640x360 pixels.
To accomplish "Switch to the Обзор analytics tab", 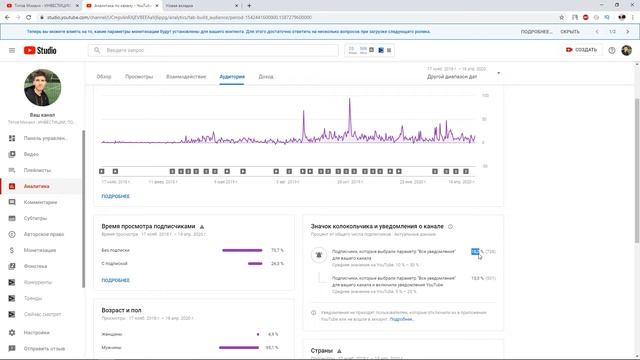I will coord(104,77).
